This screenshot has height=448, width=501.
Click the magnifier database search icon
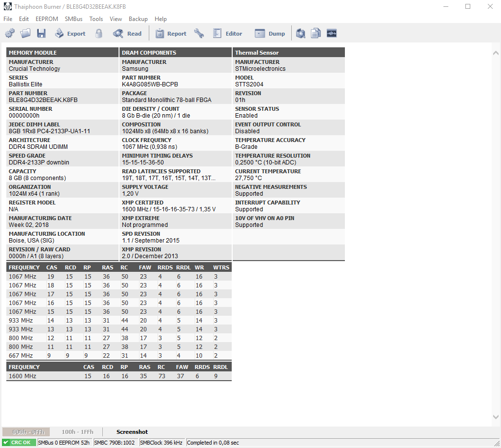(301, 33)
